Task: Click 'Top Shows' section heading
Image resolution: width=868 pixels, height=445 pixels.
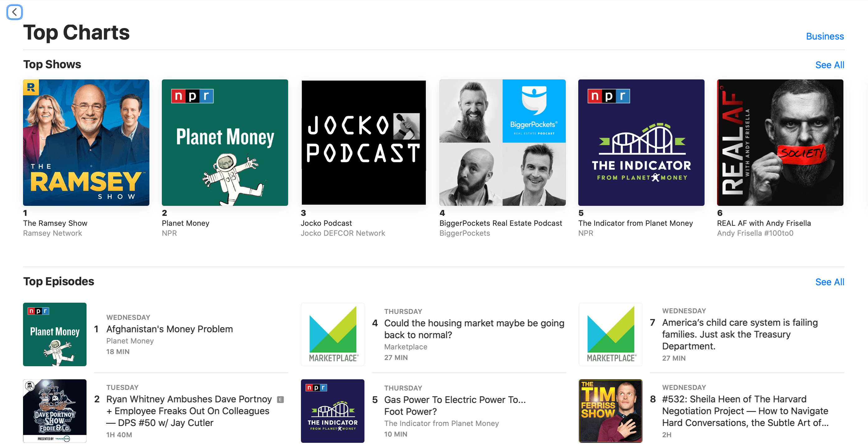Action: [52, 64]
